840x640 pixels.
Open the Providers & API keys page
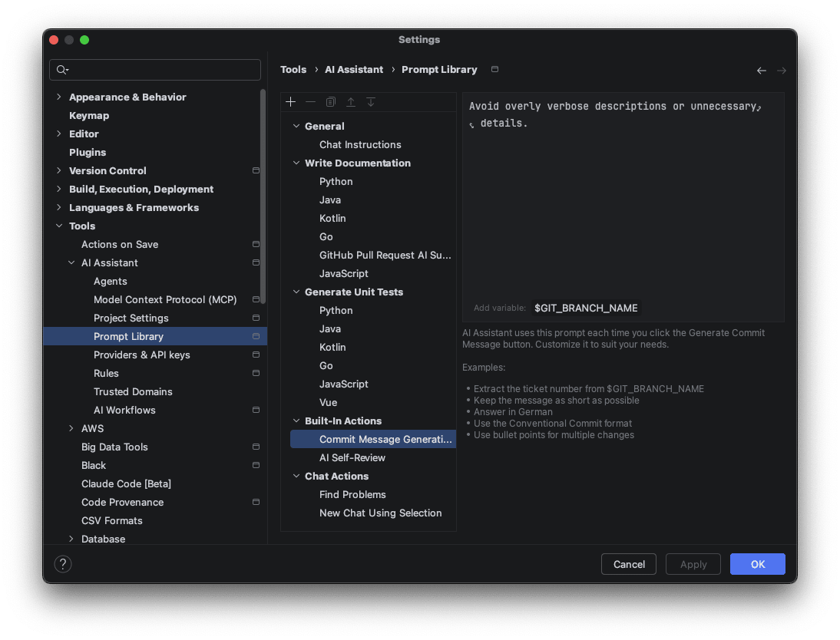point(141,355)
